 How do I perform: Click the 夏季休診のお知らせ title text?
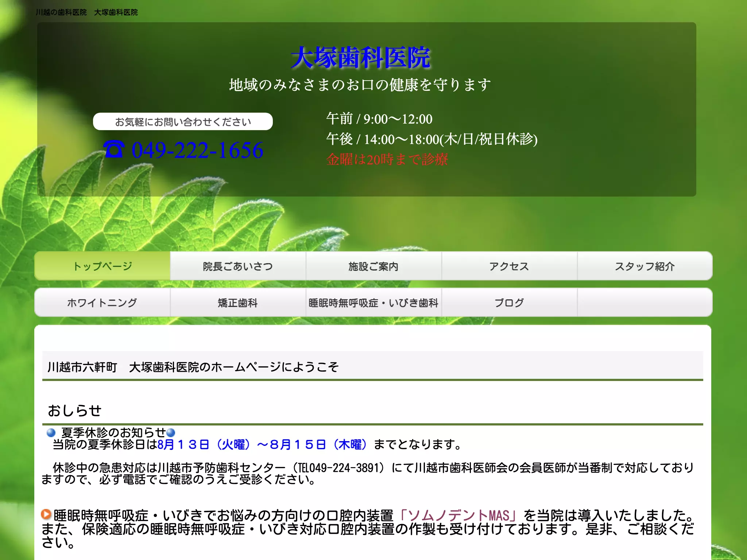(x=113, y=432)
